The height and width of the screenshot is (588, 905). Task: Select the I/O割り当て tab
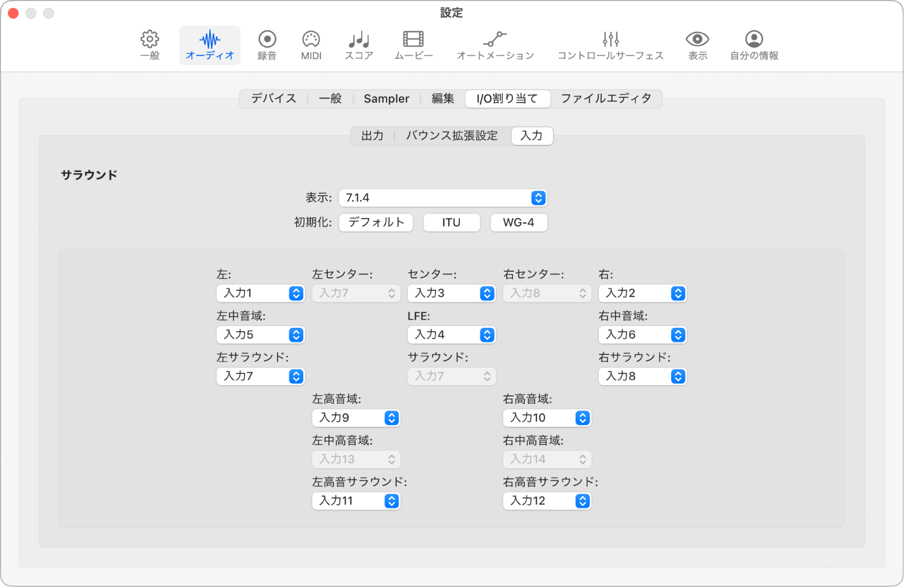coord(507,98)
